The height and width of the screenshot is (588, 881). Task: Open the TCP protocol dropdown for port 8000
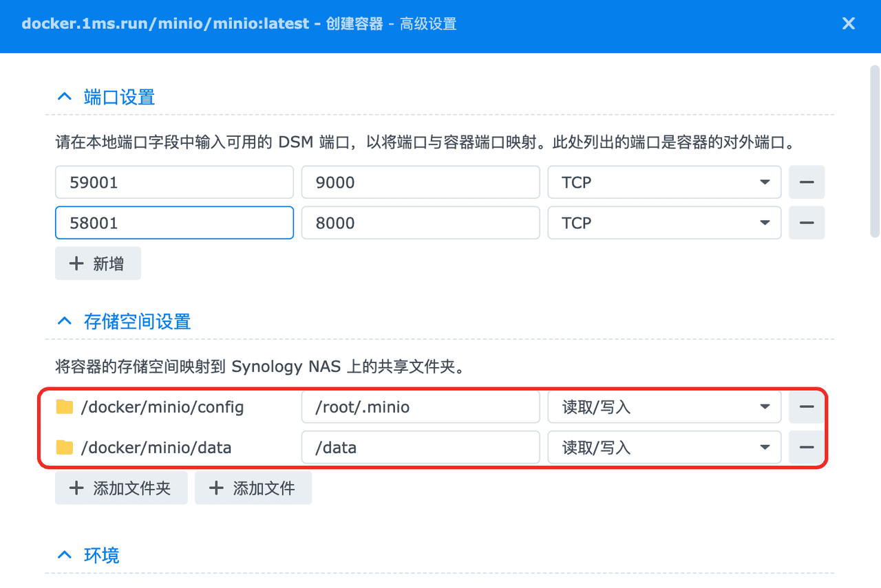tap(764, 223)
